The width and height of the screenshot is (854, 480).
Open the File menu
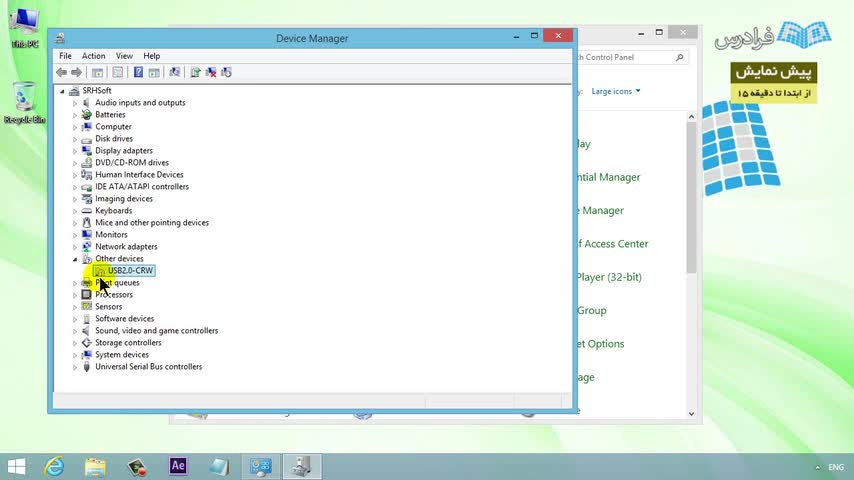click(x=65, y=56)
